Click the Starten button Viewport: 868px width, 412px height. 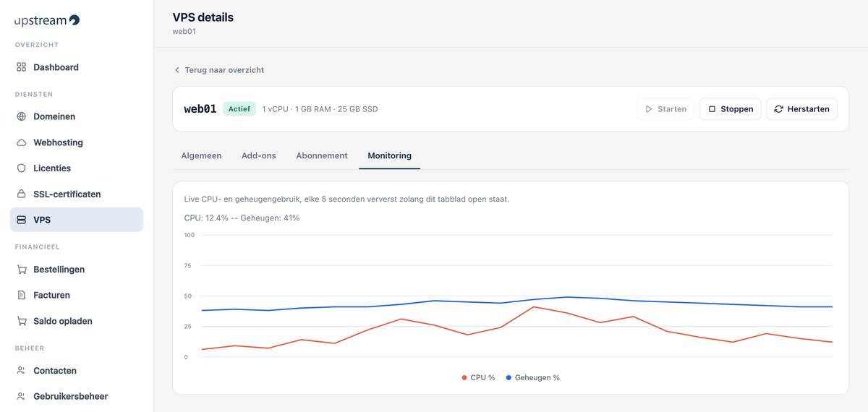665,109
